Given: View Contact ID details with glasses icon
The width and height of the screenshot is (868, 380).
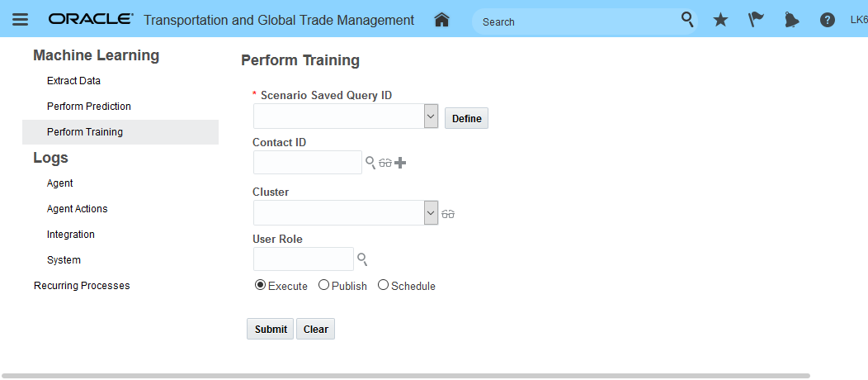Looking at the screenshot, I should (x=385, y=163).
